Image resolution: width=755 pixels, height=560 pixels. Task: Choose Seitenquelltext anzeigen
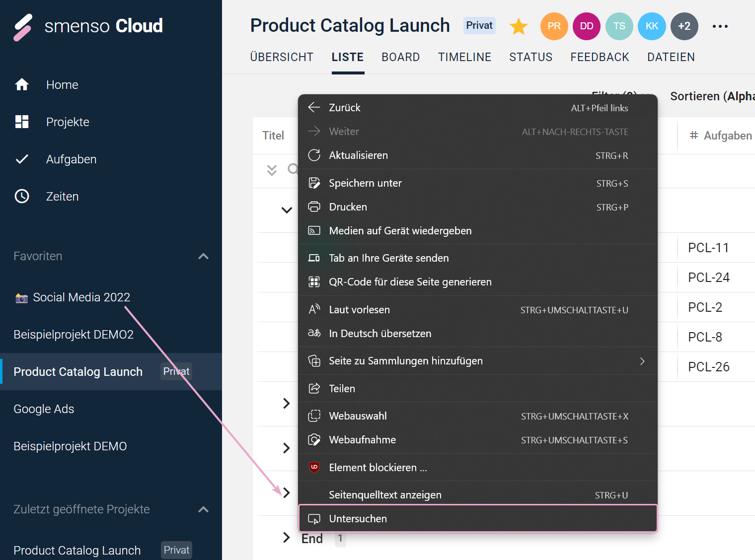[478, 495]
